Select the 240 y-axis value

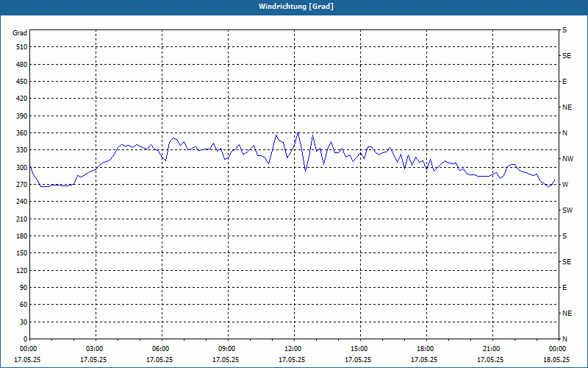(22, 202)
